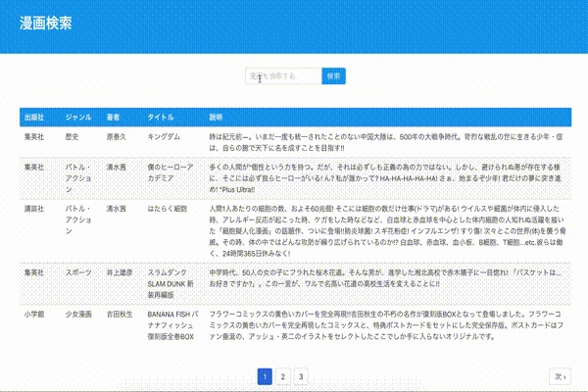
Task: Select the BANANA FISH title cell
Action: coord(172,325)
